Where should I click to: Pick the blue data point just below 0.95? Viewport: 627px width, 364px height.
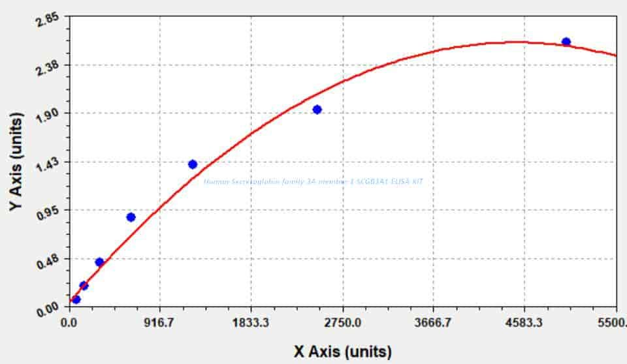tap(131, 217)
